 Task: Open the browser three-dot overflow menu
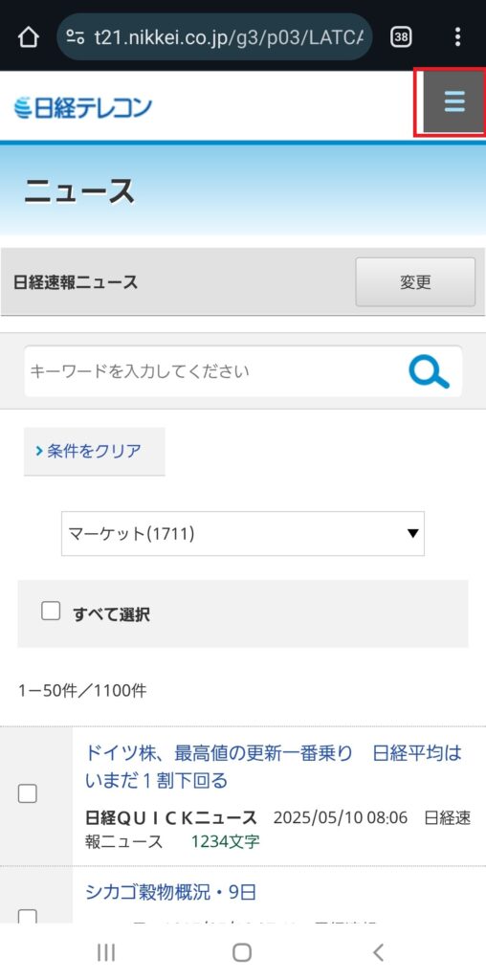[x=458, y=37]
